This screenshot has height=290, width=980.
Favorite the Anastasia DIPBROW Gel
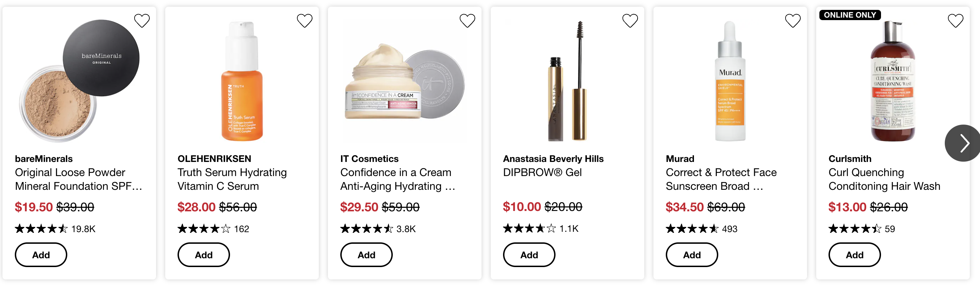click(630, 20)
